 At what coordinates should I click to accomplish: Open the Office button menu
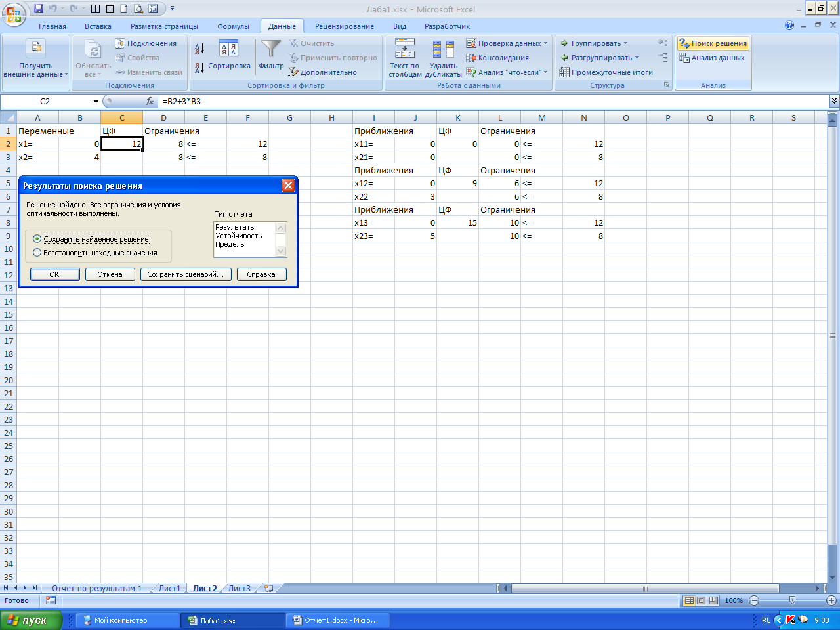pos(13,13)
